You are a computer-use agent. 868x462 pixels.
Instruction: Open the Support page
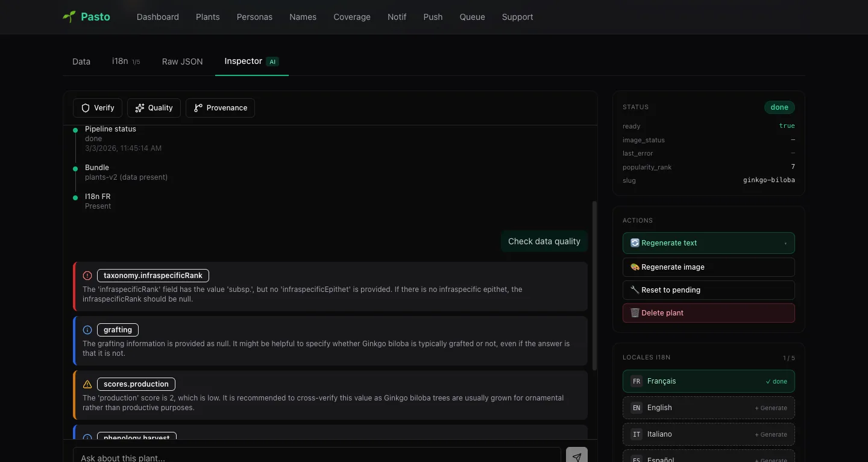pyautogui.click(x=518, y=17)
